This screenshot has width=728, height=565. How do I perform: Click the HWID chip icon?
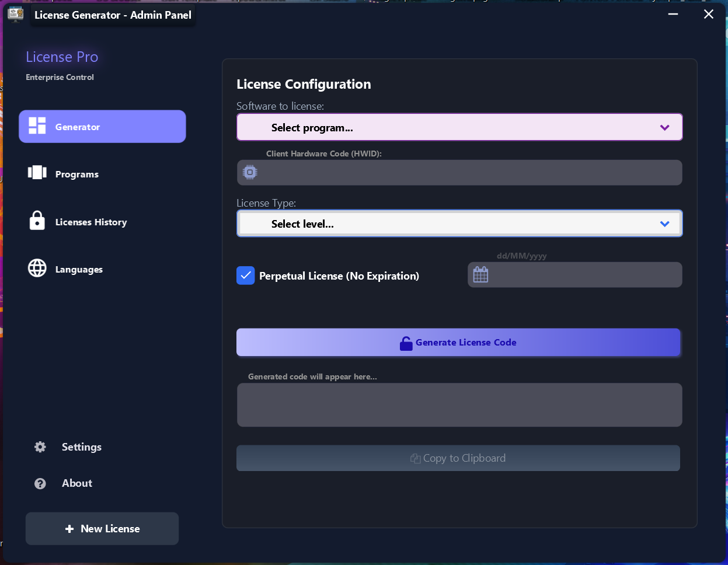point(250,172)
